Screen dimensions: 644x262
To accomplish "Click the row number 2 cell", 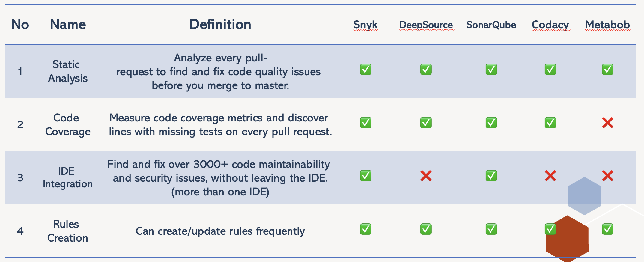I will click(x=20, y=125).
